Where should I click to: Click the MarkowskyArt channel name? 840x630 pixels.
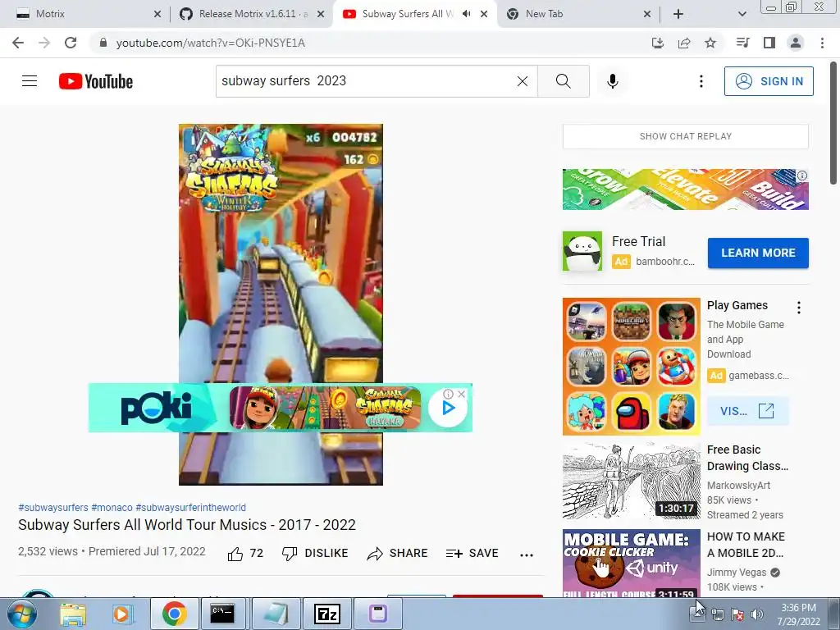click(739, 486)
